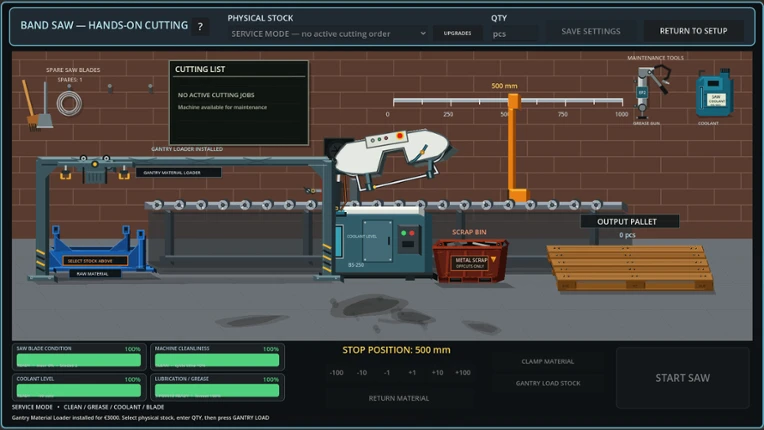Screen dimensions: 764x430
Task: Decrease stop position by -10
Action: [x=362, y=373]
